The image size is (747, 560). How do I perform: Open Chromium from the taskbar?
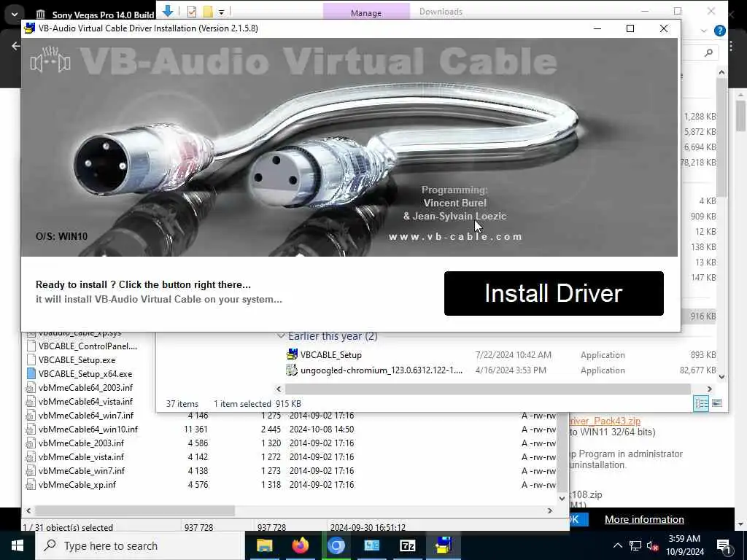(x=336, y=545)
